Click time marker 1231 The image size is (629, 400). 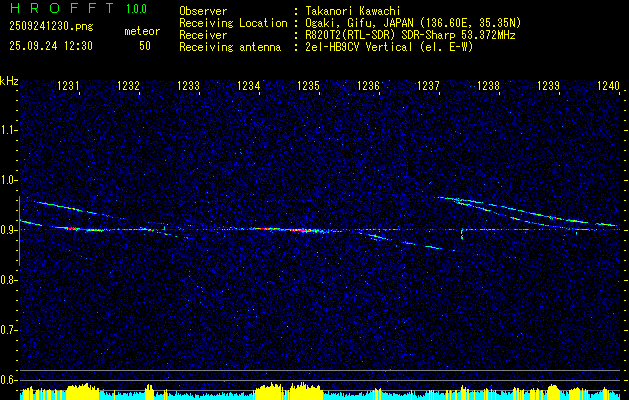68,85
